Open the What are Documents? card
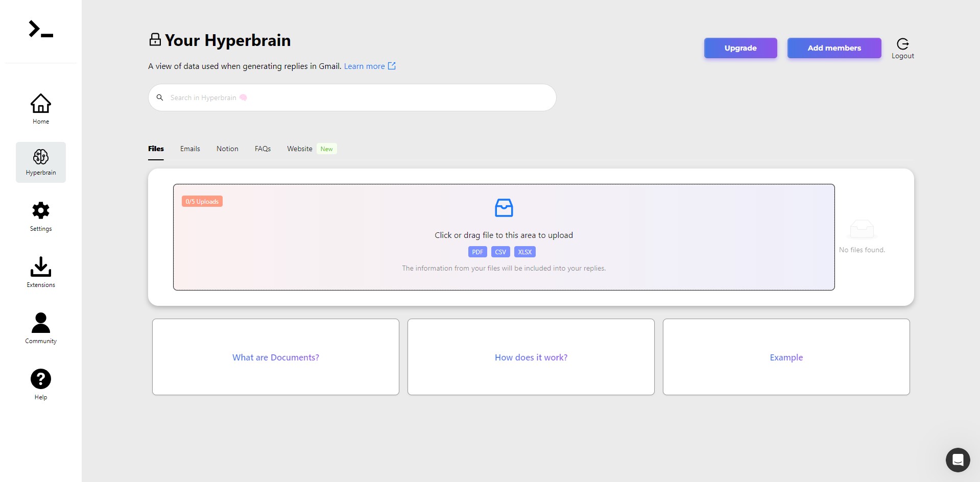This screenshot has width=980, height=482. click(x=276, y=357)
